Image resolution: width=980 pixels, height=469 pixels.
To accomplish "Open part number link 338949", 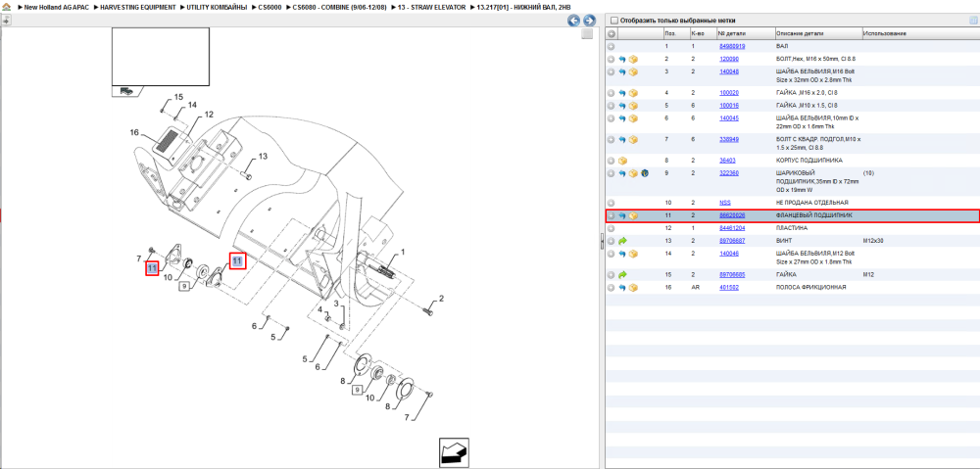I will click(729, 139).
